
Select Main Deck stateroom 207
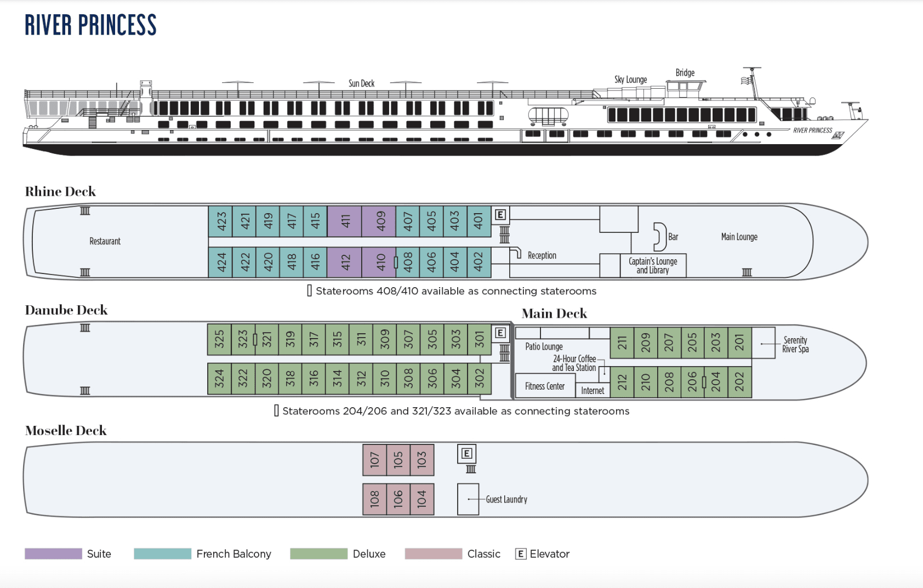[x=669, y=343]
